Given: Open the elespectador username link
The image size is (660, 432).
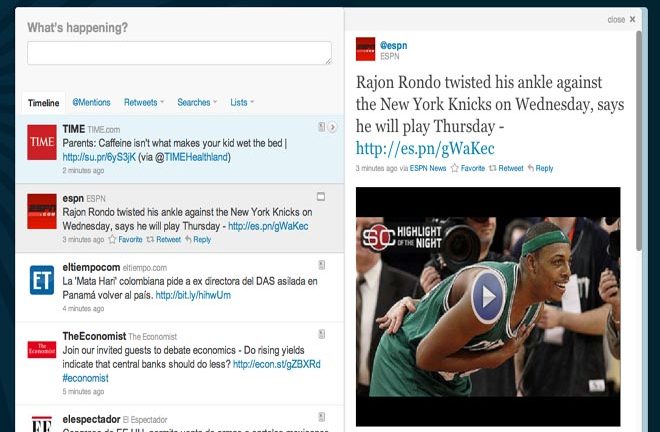Looking at the screenshot, I should [91, 419].
